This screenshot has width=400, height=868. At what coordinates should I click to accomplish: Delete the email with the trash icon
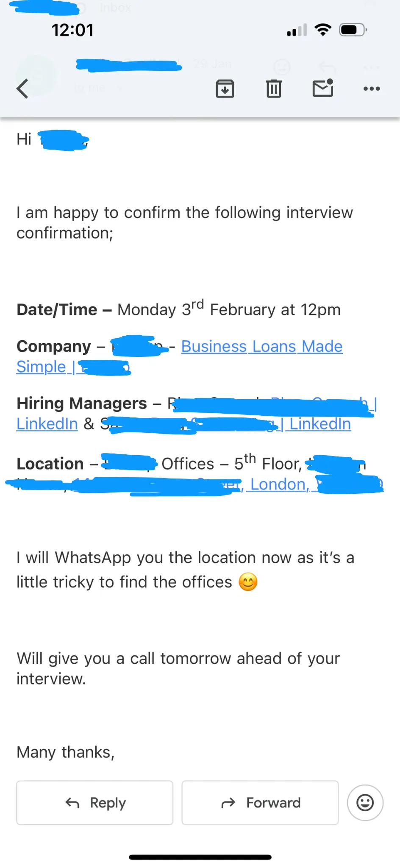pos(274,89)
